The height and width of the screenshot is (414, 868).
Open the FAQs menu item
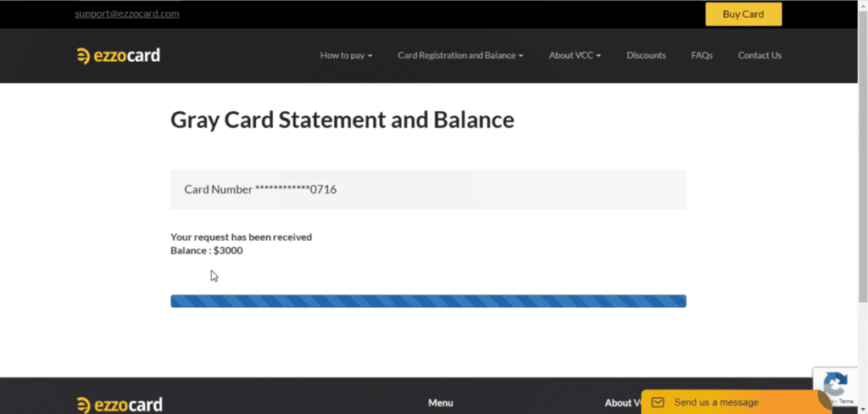(x=702, y=55)
